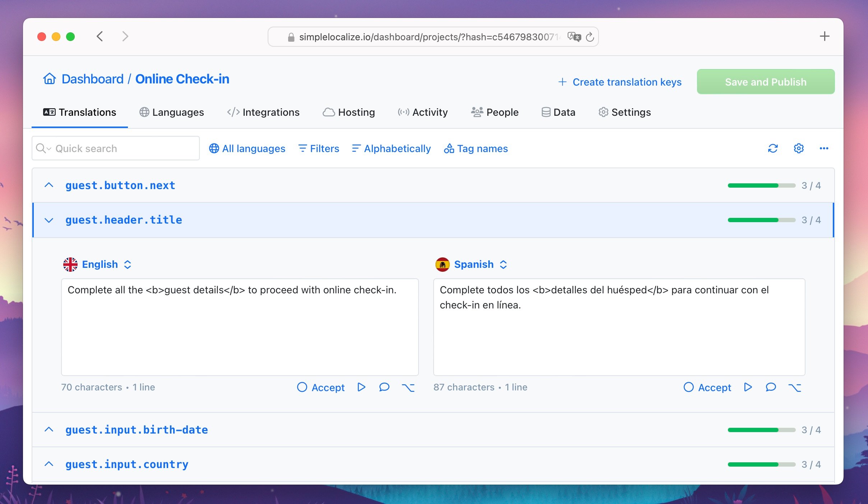Click the play icon under English translation
This screenshot has height=504, width=868.
[361, 387]
